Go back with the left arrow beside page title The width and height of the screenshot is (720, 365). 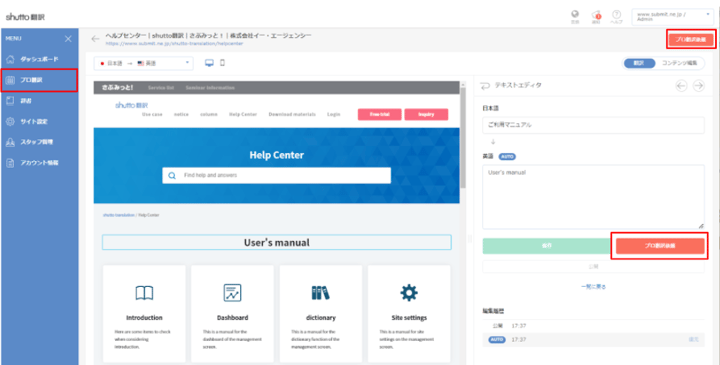95,39
